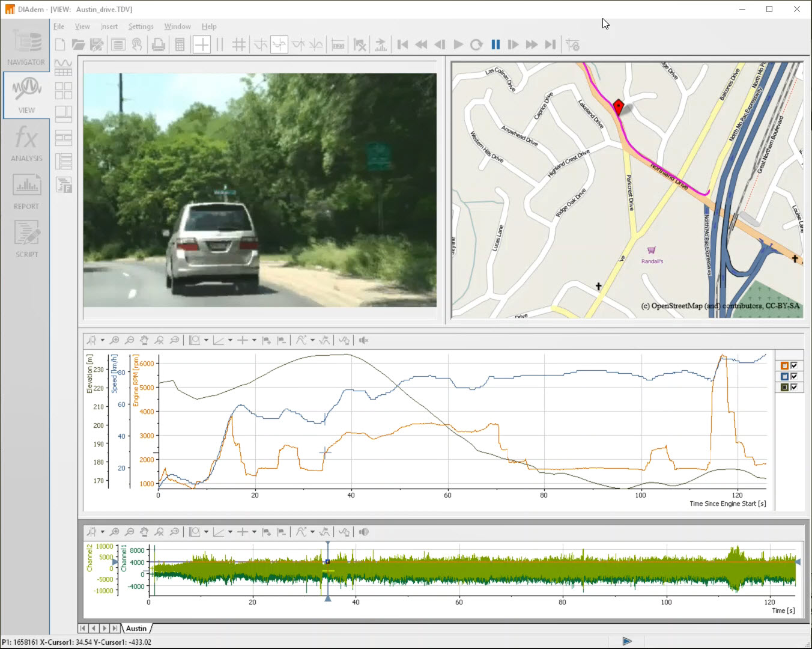Switch to the ANALYSIS panel
This screenshot has width=812, height=649.
point(26,144)
